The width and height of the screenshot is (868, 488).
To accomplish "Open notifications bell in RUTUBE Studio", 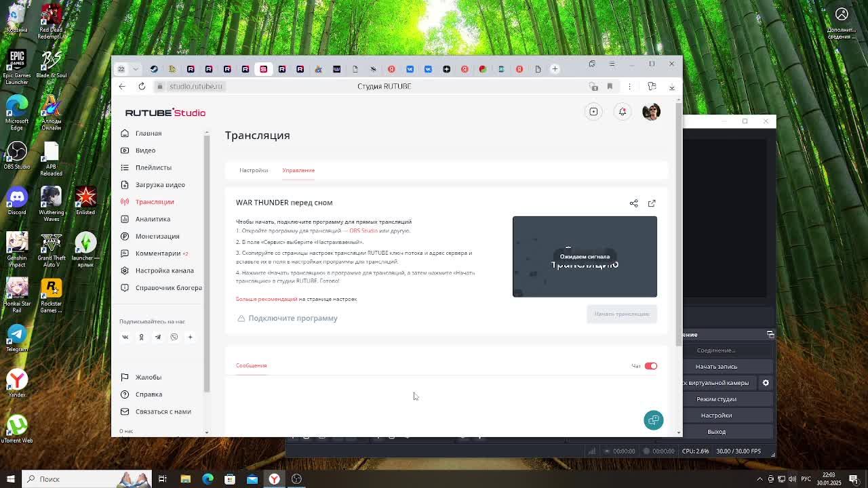I will pos(622,112).
